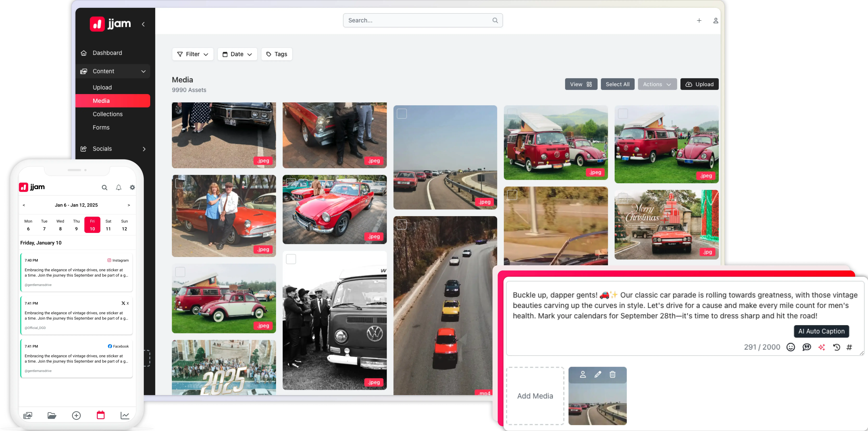Open the 2025 crowd photo thumbnail
Screen dimensions: 868x431
pyautogui.click(x=224, y=368)
